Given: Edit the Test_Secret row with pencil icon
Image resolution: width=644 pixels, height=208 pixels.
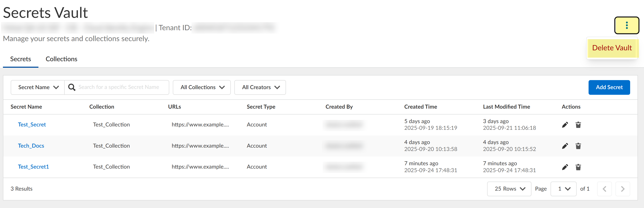Looking at the screenshot, I should coord(565,125).
